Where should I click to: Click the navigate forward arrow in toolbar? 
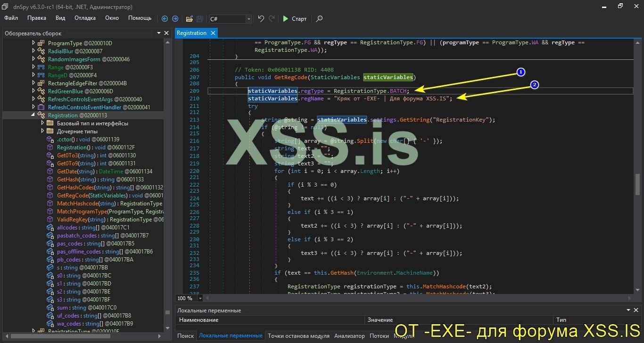tap(175, 19)
